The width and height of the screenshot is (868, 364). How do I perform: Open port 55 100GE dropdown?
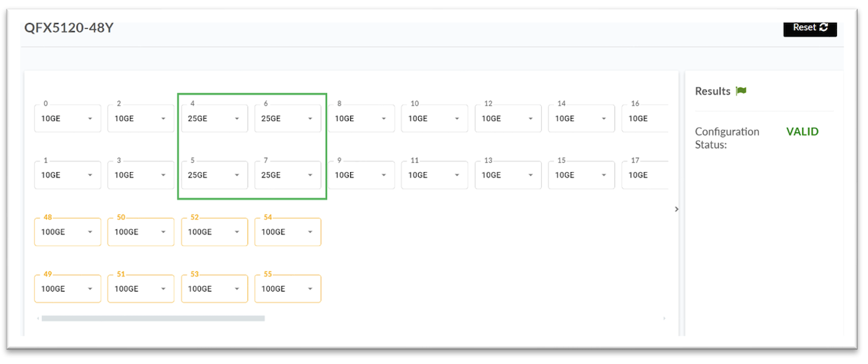[x=288, y=289]
